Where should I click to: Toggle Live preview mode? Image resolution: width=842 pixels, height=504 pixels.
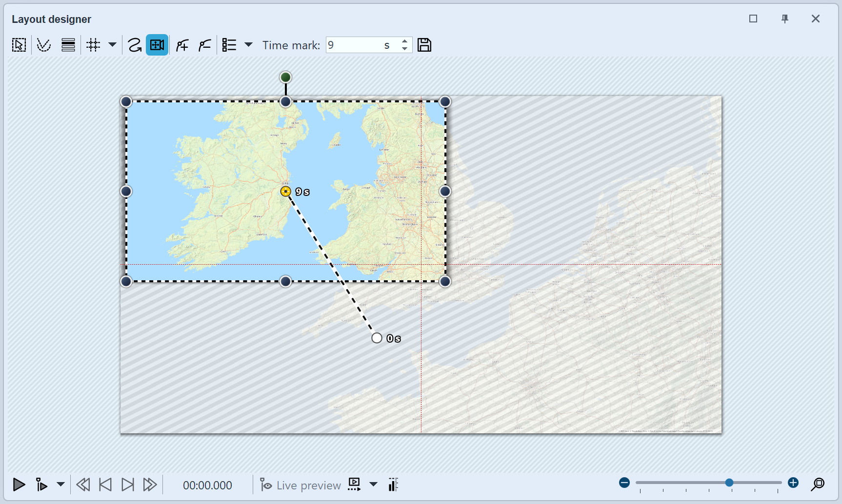point(300,485)
